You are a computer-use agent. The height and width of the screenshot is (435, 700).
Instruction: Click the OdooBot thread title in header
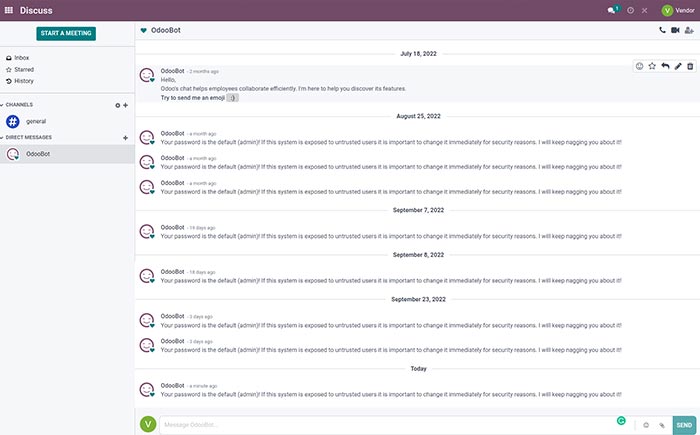click(166, 30)
